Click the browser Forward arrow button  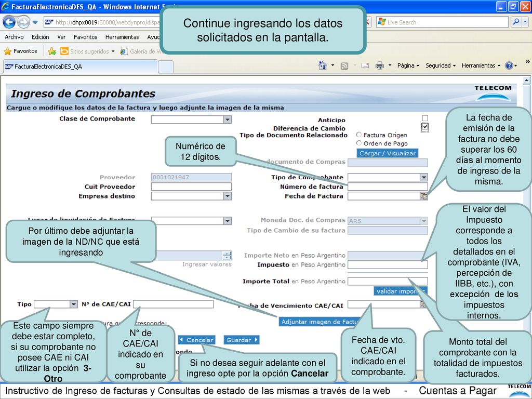(x=23, y=22)
